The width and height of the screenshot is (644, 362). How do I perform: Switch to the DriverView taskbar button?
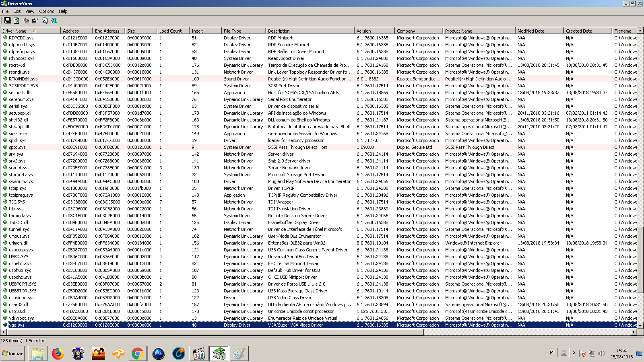point(219,354)
